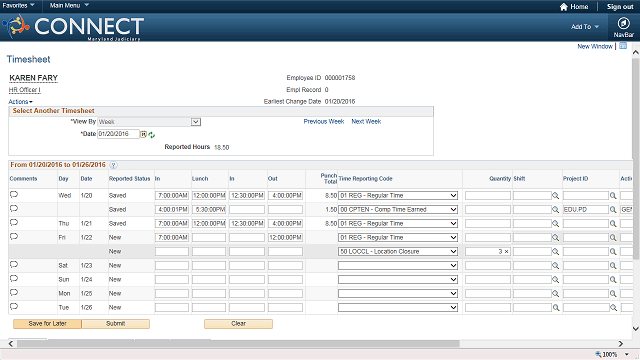
Task: Submit the timesheet
Action: coord(116,324)
